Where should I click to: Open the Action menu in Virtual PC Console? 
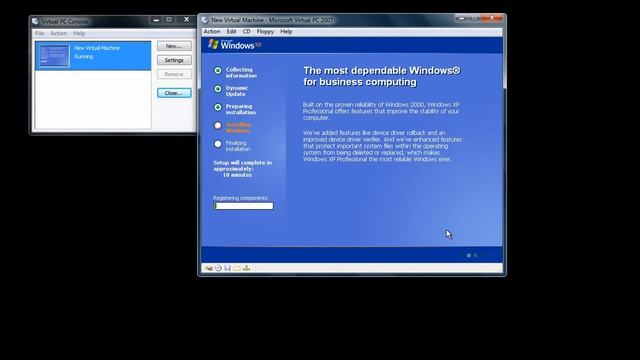[58, 33]
